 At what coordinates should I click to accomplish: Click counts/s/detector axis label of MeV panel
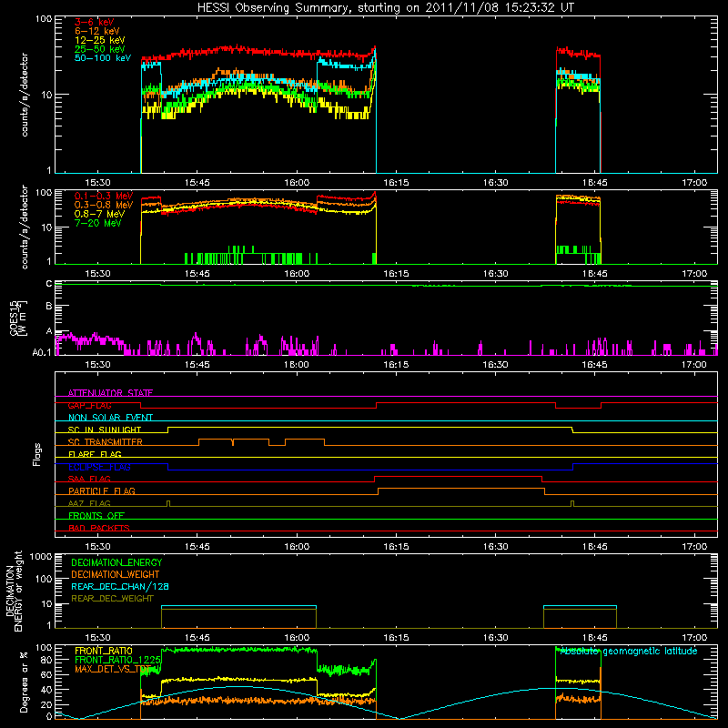(25, 227)
